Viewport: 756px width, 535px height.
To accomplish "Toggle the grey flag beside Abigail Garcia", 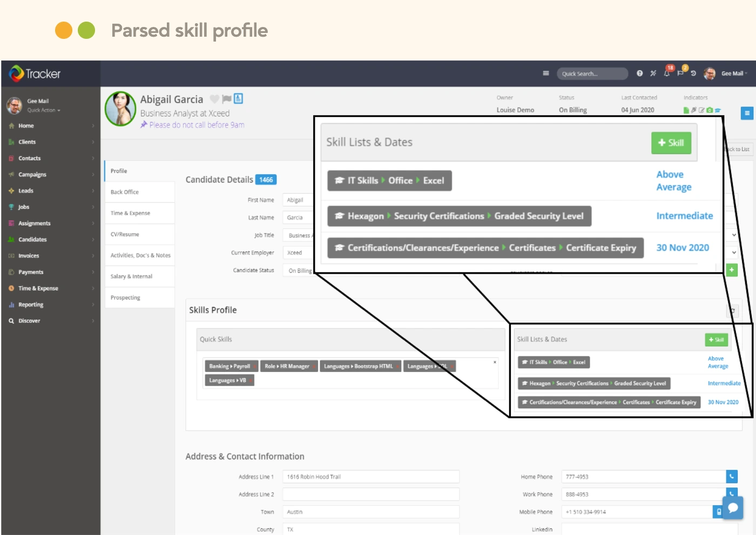I will pos(227,99).
